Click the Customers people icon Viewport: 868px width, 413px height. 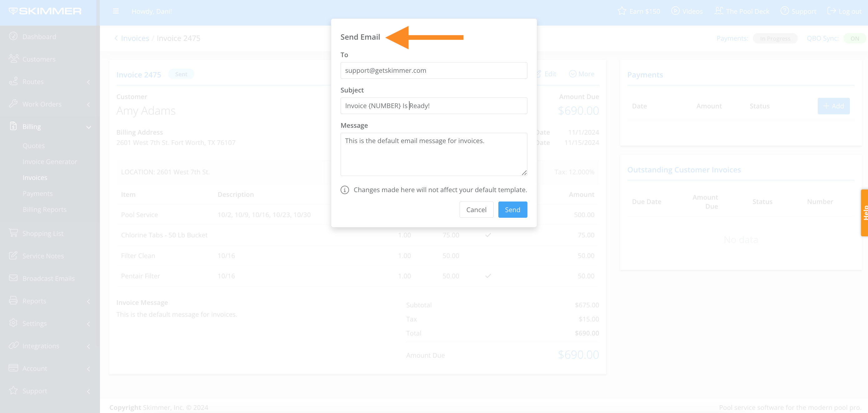coord(13,59)
